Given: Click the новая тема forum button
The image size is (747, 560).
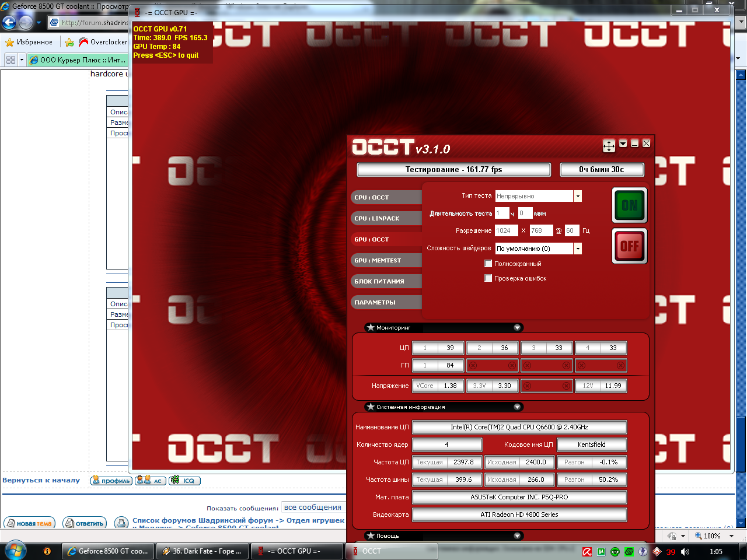Looking at the screenshot, I should pyautogui.click(x=30, y=523).
